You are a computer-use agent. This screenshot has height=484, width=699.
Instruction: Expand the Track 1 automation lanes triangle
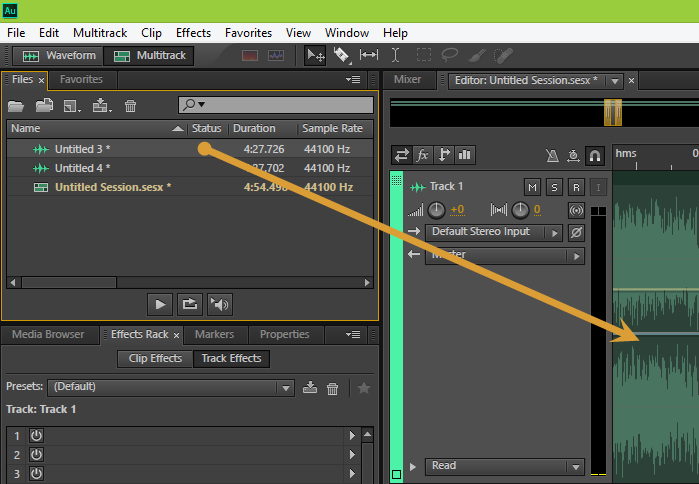click(x=413, y=467)
